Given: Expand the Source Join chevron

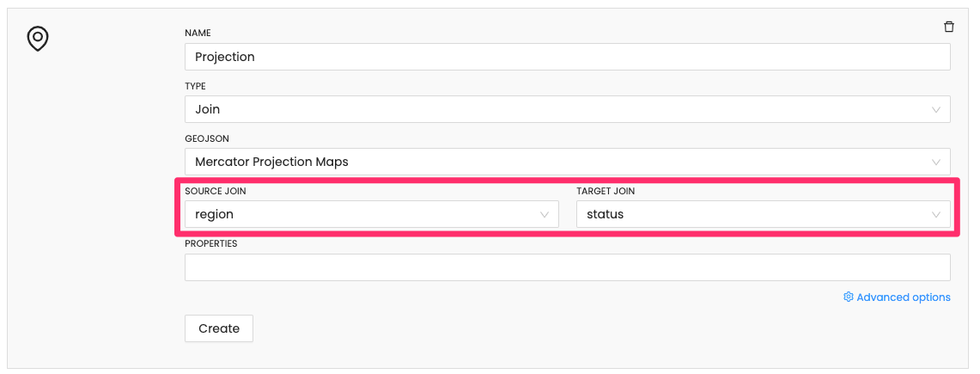Looking at the screenshot, I should pos(545,214).
